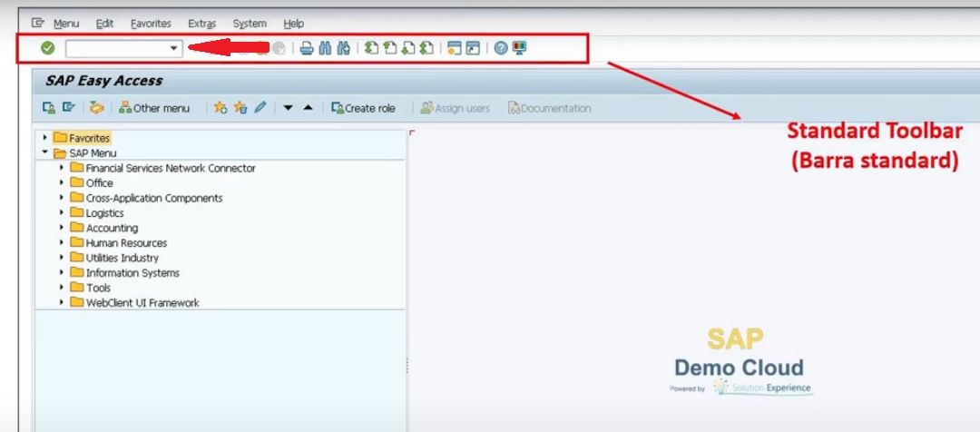Select Cross-Application Components folder label
Screen dimensions: 980x432
pos(154,198)
